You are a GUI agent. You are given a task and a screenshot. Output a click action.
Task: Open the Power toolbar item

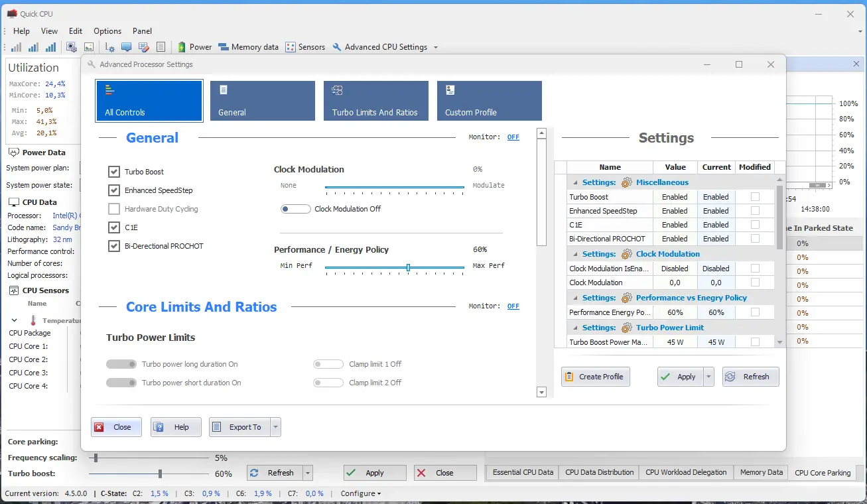(194, 47)
